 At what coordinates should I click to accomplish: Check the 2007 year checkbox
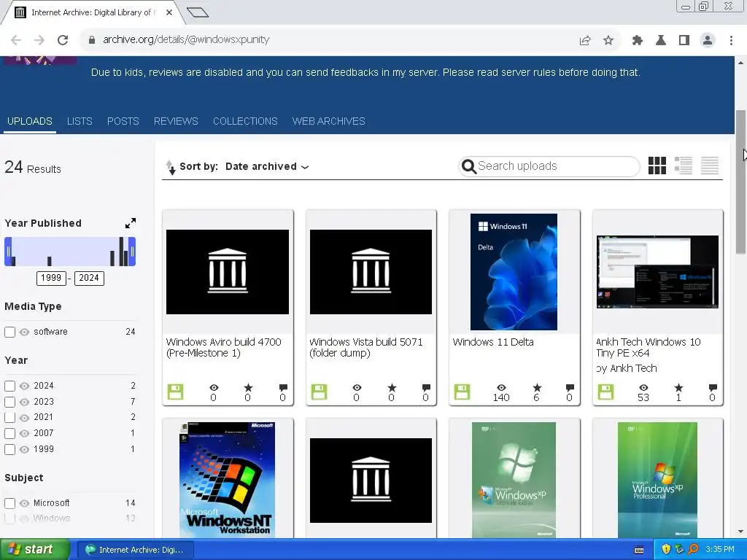[9, 433]
